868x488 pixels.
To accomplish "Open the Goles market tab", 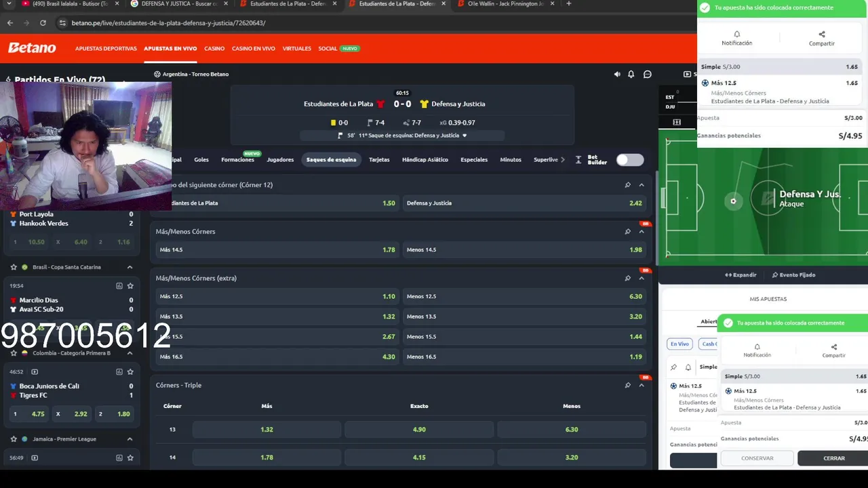I will [x=201, y=160].
